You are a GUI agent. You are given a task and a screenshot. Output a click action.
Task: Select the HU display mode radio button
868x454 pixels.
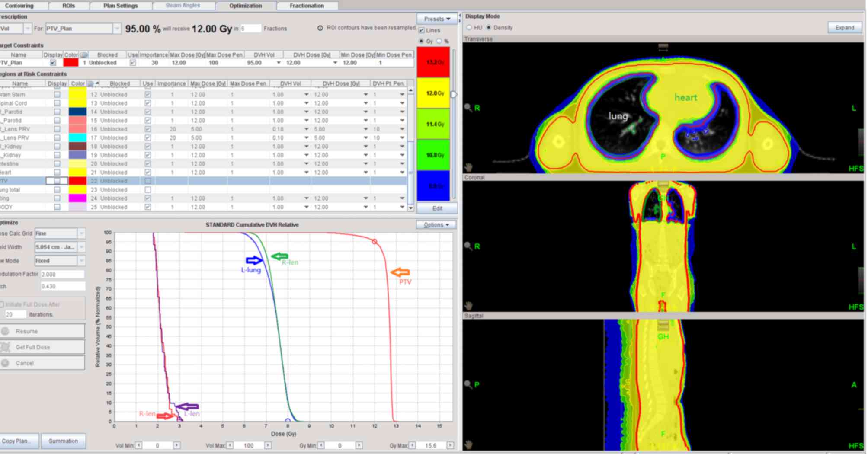[x=469, y=28]
